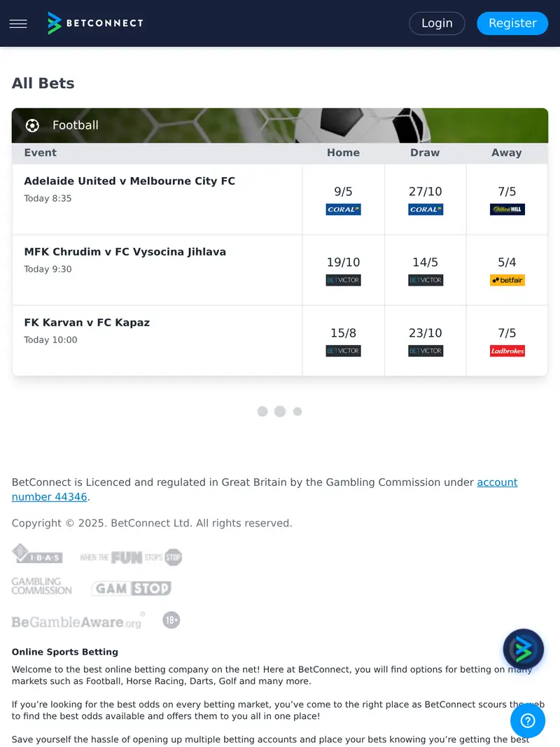The height and width of the screenshot is (747, 560).
Task: Select the second carousel dot
Action: coord(280,411)
